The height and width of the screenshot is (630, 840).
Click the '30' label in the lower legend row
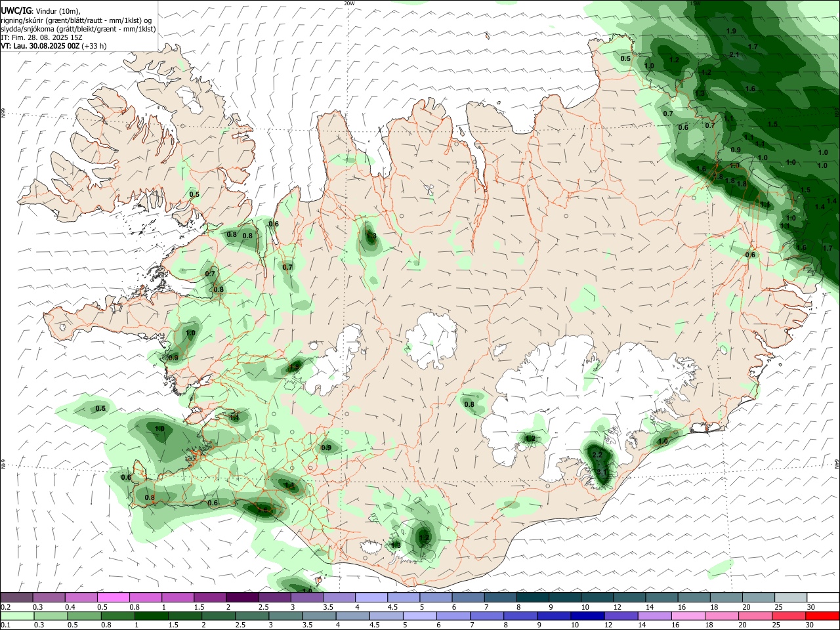pos(810,625)
